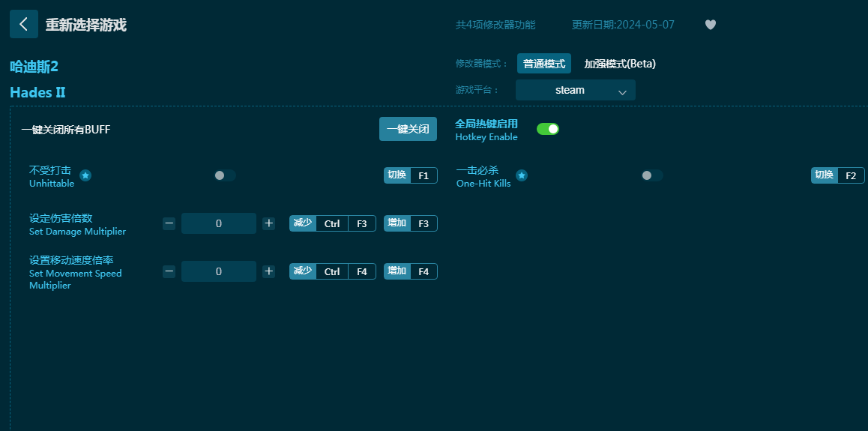This screenshot has height=431, width=868.
Task: Click the 一键关闭所有BUFF label
Action: tap(66, 130)
